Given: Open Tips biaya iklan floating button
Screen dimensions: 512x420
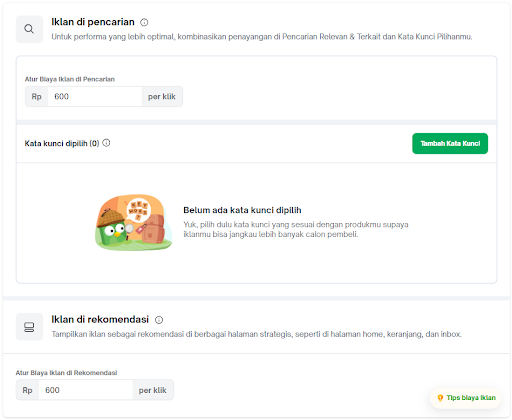Looking at the screenshot, I should [x=466, y=398].
